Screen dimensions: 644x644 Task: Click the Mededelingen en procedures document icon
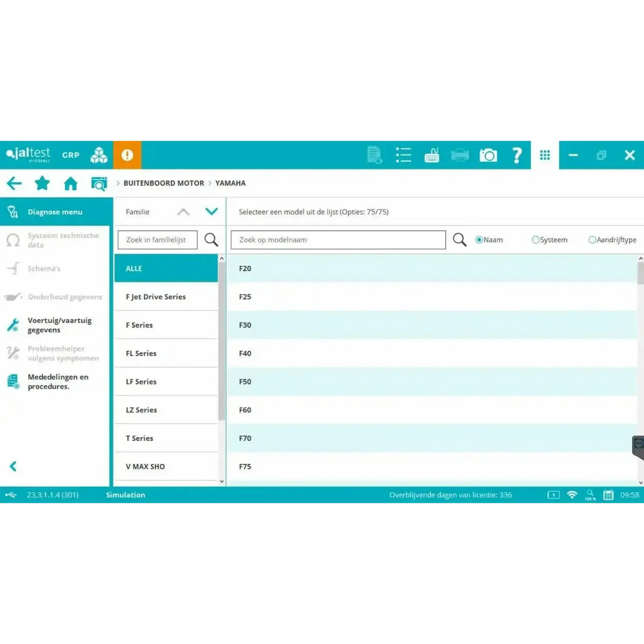[x=13, y=381]
